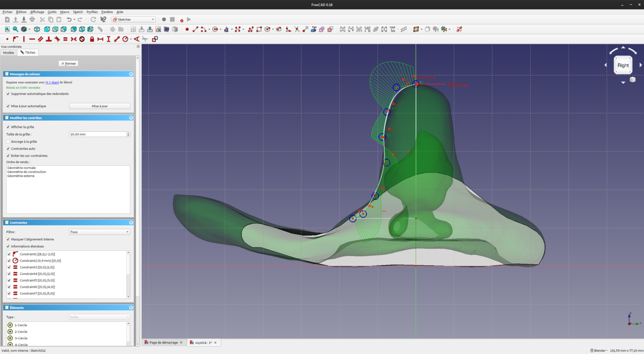The width and height of the screenshot is (644, 354).
Task: Click the Right face of navigation cube
Action: [x=623, y=65]
